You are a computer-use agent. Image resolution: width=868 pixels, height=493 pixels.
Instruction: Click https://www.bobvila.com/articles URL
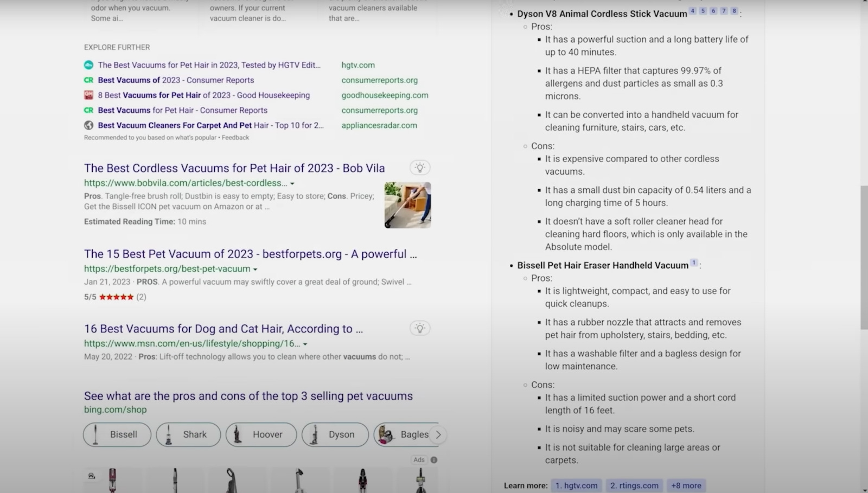[186, 183]
